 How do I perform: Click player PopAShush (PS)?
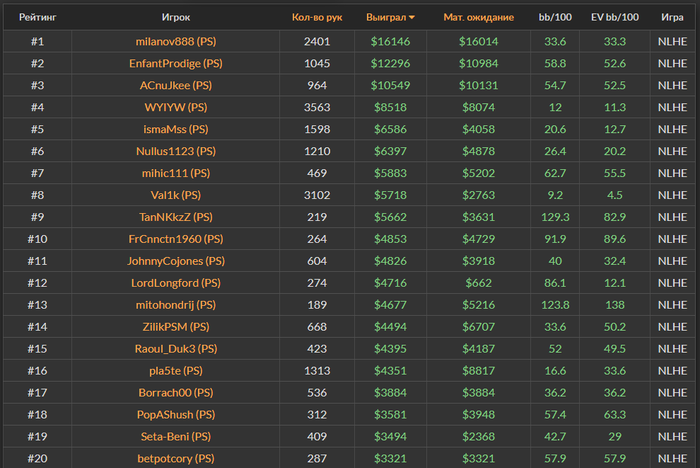[x=176, y=414]
